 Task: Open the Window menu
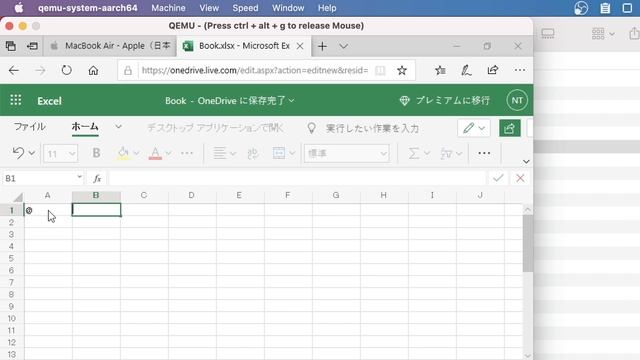[x=288, y=8]
